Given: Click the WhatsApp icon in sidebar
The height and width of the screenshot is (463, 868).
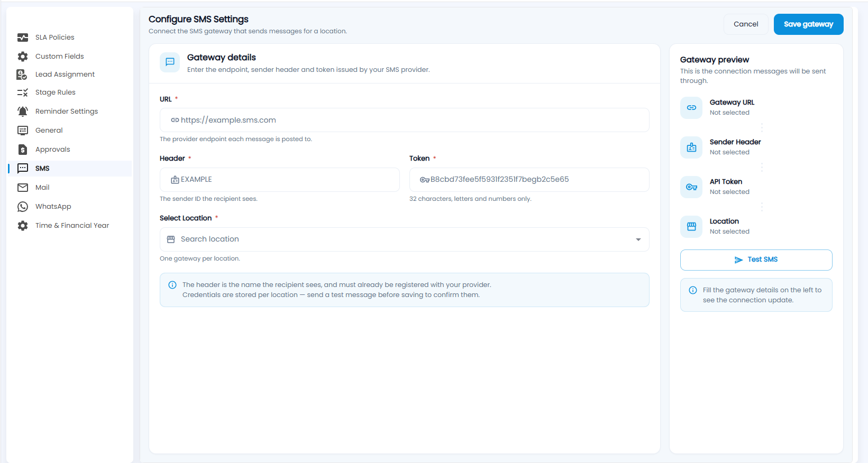Looking at the screenshot, I should (x=23, y=207).
